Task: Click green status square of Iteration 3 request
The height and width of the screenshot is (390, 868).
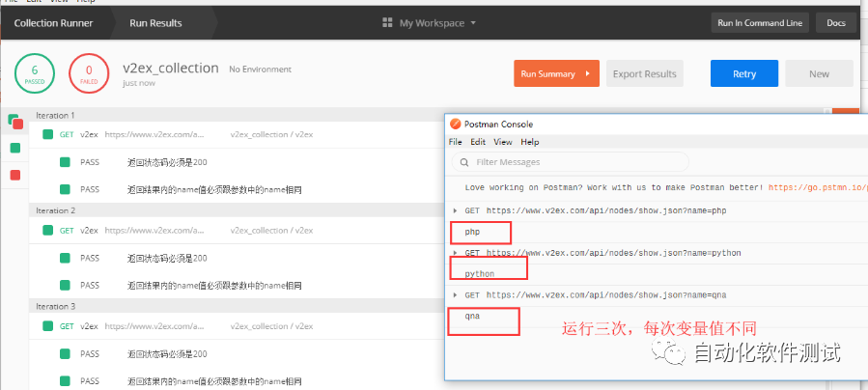Action: click(47, 326)
